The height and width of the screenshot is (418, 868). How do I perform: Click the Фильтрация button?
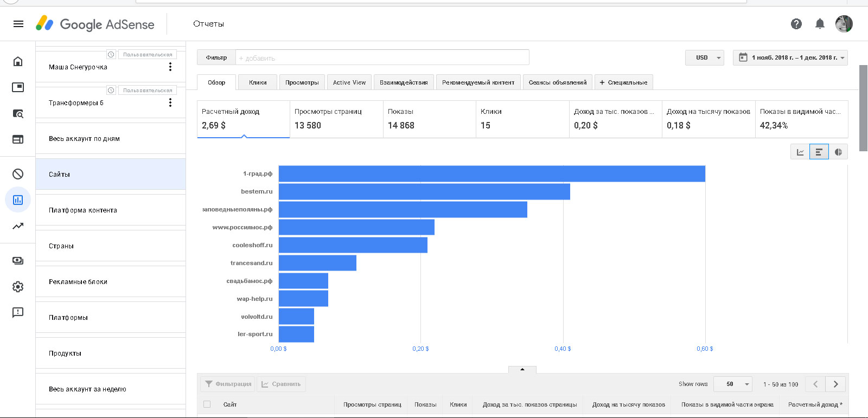coord(228,384)
